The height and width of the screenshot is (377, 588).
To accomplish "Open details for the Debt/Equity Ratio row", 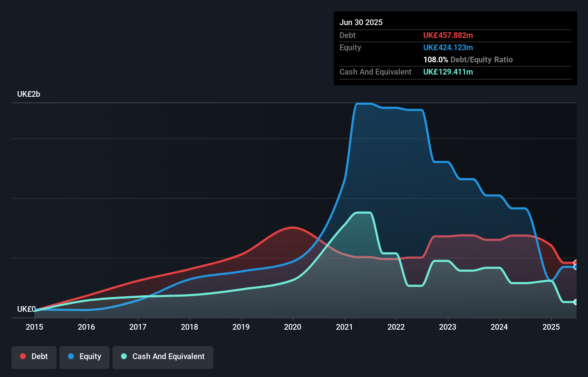I will click(468, 59).
